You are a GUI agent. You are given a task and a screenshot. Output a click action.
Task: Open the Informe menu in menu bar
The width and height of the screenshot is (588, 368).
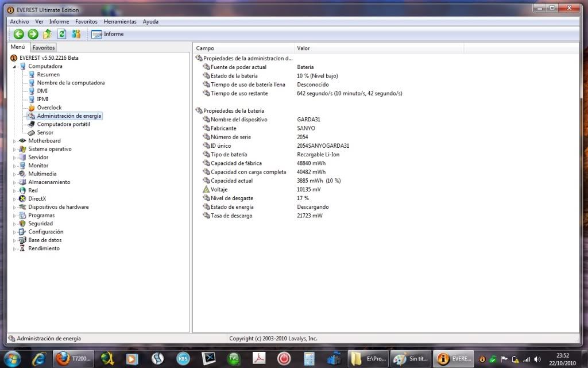click(59, 21)
